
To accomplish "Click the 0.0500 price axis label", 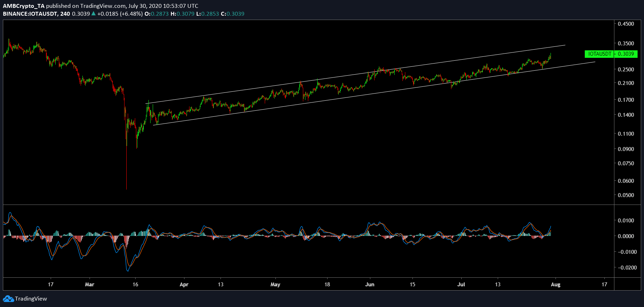I will (x=626, y=195).
